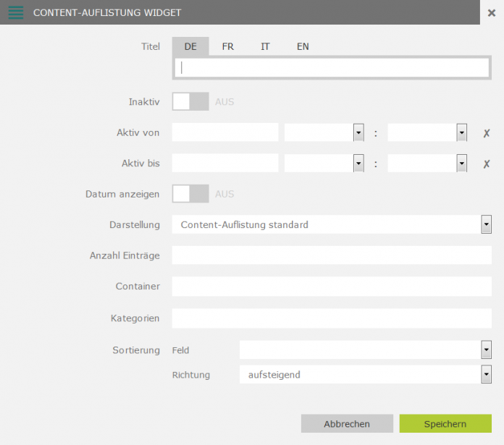Open the Aktiv bis hour dropdown
504x445 pixels.
(x=324, y=163)
